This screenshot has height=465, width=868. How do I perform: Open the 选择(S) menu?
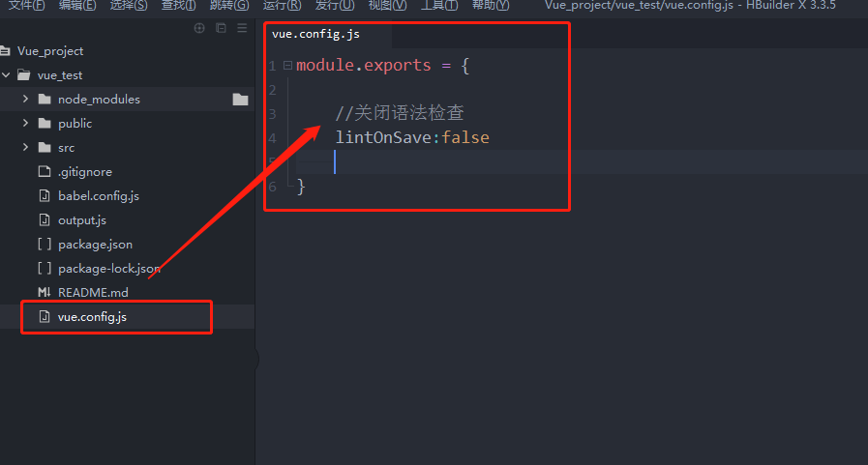tap(129, 6)
